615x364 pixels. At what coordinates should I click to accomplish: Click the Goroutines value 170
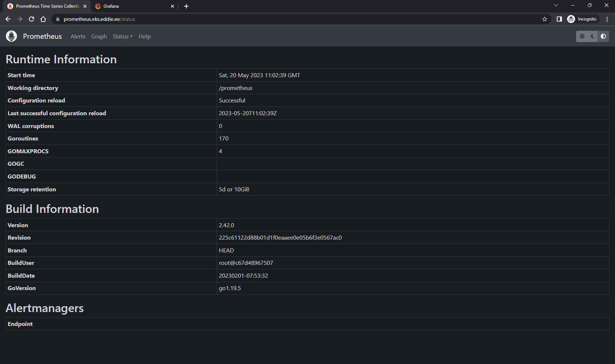tap(224, 139)
